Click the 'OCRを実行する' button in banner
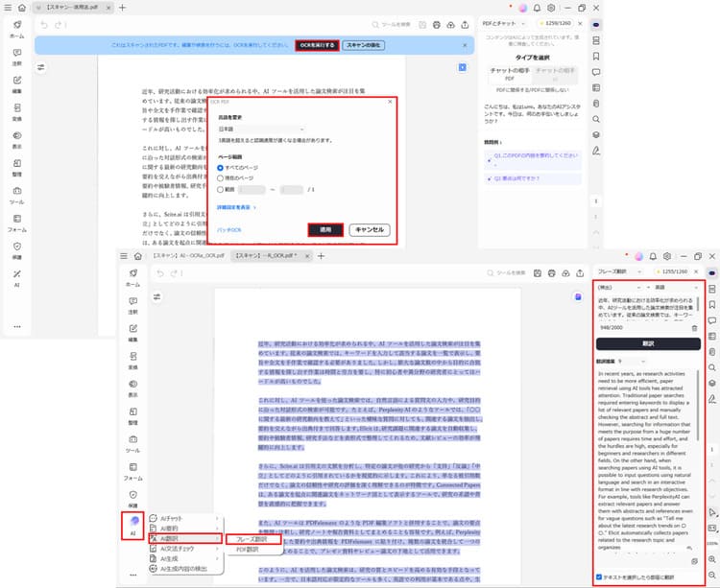The height and width of the screenshot is (588, 720). coord(317,44)
